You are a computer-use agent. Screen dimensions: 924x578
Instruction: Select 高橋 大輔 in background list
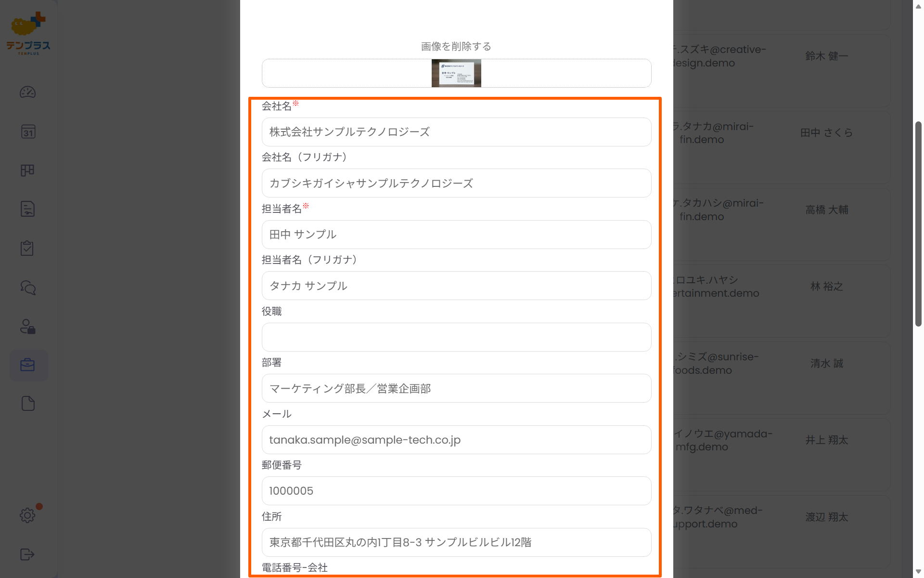coord(826,210)
